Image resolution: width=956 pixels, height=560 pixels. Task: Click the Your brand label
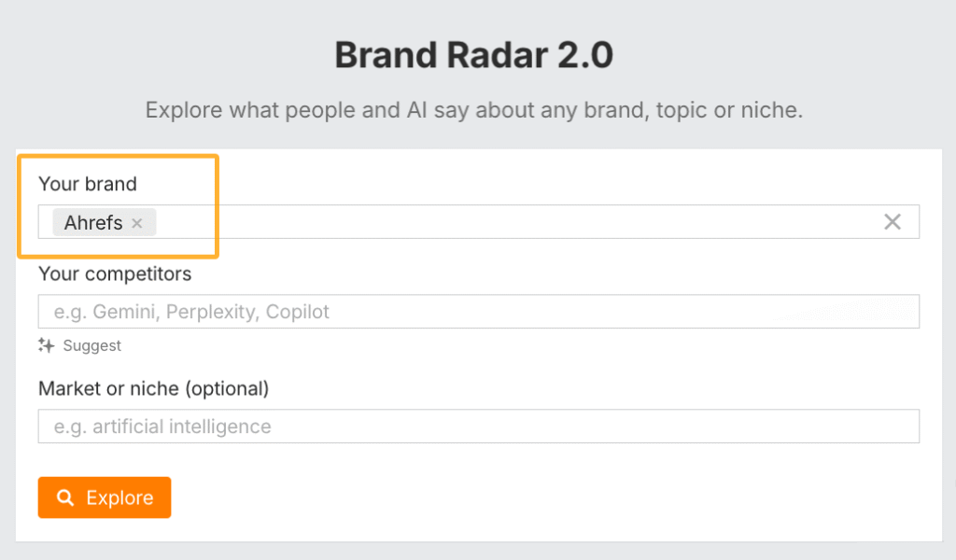coord(89,184)
